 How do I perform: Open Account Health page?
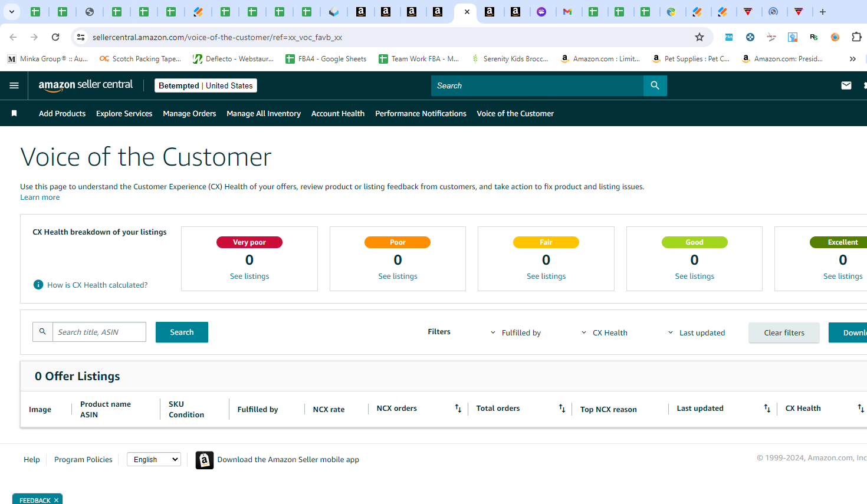(338, 113)
